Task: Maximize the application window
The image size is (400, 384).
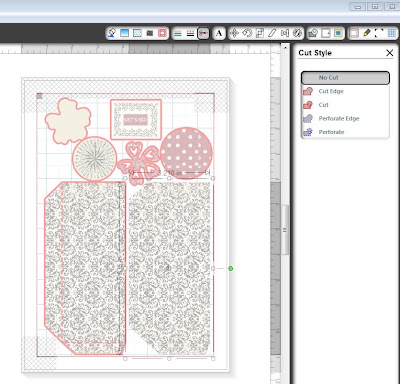Action: [375, 7]
